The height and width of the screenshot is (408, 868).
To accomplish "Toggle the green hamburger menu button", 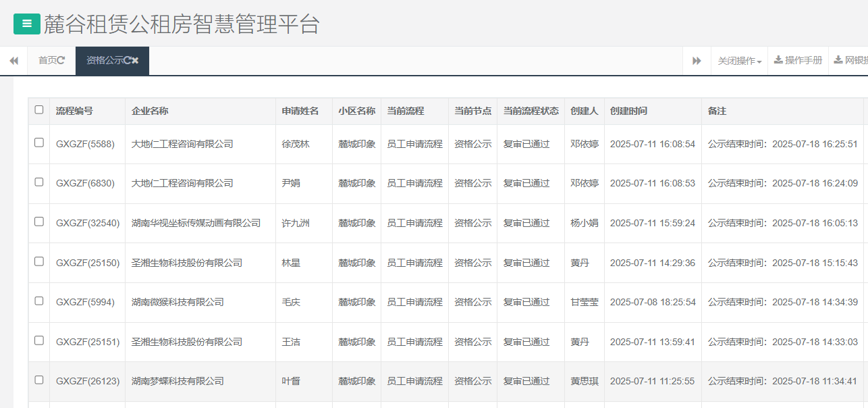I will [27, 24].
